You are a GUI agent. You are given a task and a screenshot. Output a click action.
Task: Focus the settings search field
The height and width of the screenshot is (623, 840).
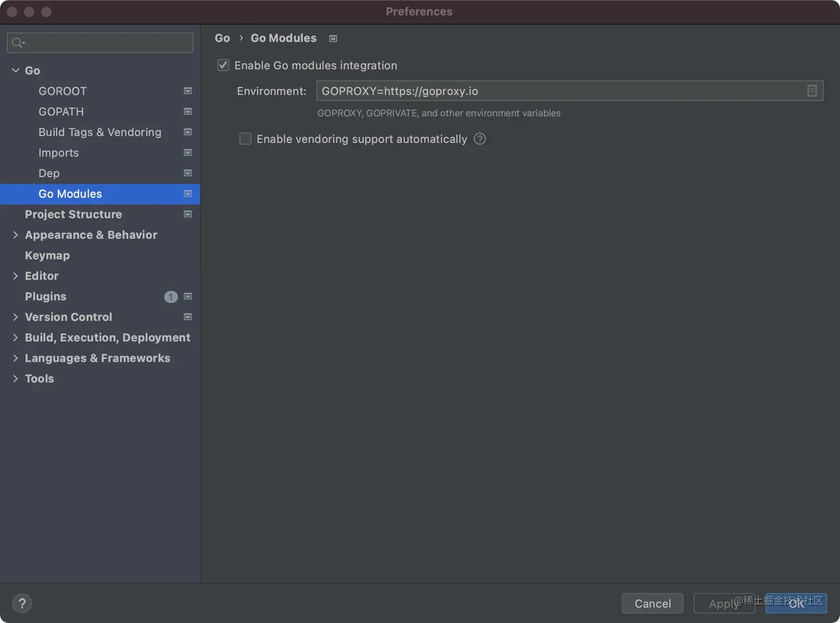[100, 42]
